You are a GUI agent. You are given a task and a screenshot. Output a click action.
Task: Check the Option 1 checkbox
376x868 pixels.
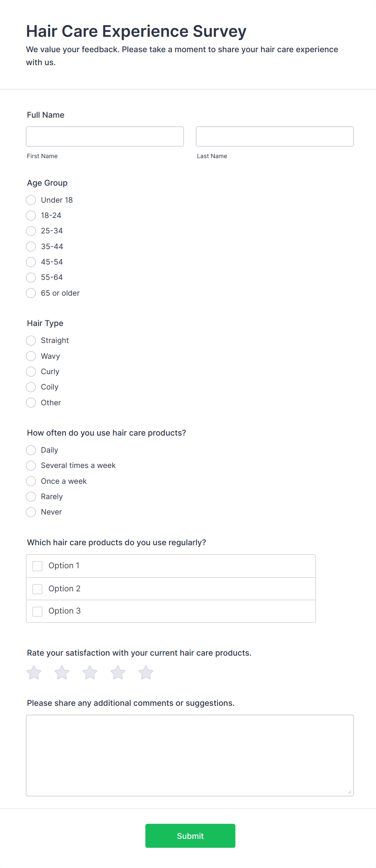(37, 566)
